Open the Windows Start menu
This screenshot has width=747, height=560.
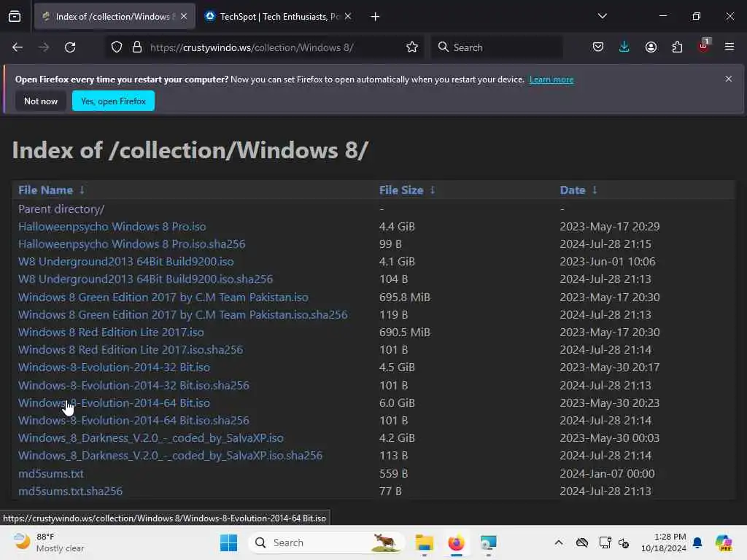point(228,542)
